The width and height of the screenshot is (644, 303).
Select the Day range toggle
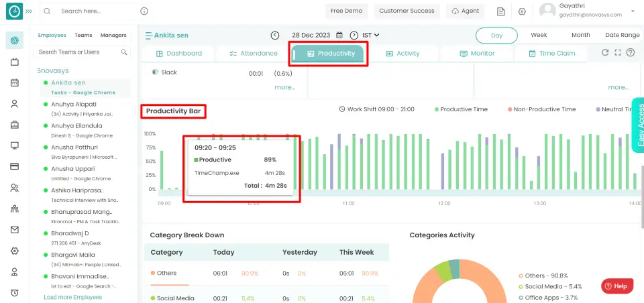point(496,36)
